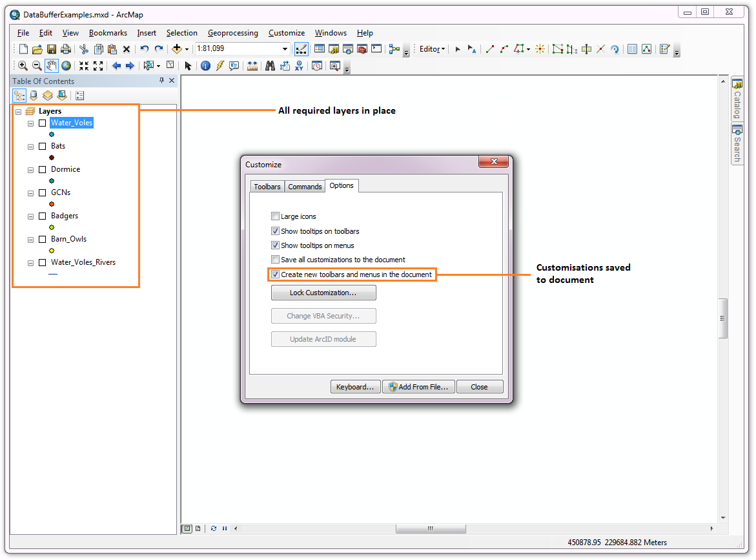The height and width of the screenshot is (560, 756).
Task: Click the Fixed Zoom Out icon
Action: (98, 66)
